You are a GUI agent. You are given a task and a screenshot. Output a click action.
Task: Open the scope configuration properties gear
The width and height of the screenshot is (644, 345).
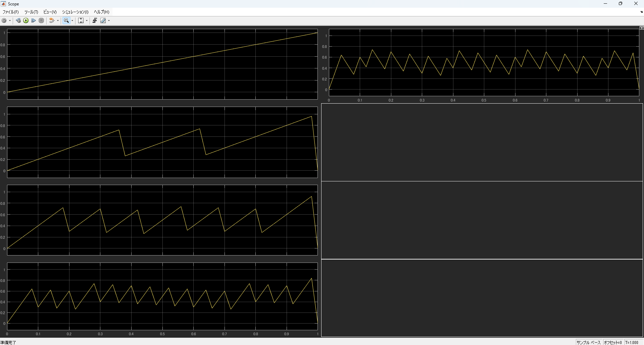[4, 20]
